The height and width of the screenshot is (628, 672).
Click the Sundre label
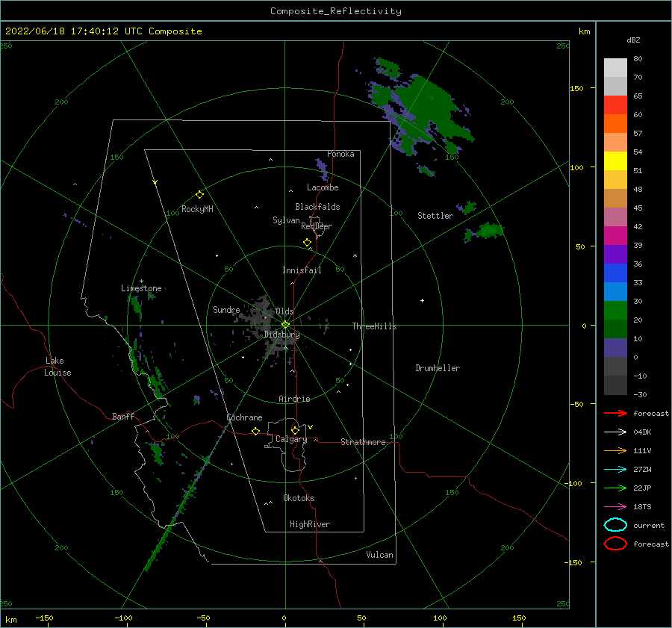click(x=226, y=310)
